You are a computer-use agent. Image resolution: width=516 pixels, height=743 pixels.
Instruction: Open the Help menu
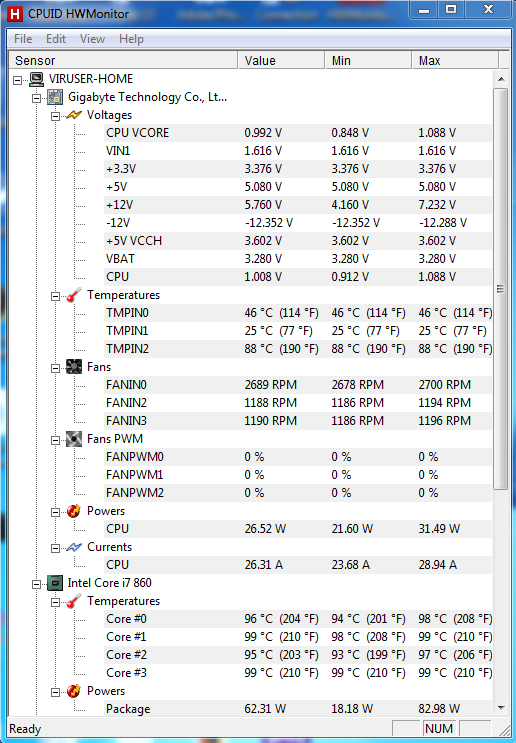(131, 39)
